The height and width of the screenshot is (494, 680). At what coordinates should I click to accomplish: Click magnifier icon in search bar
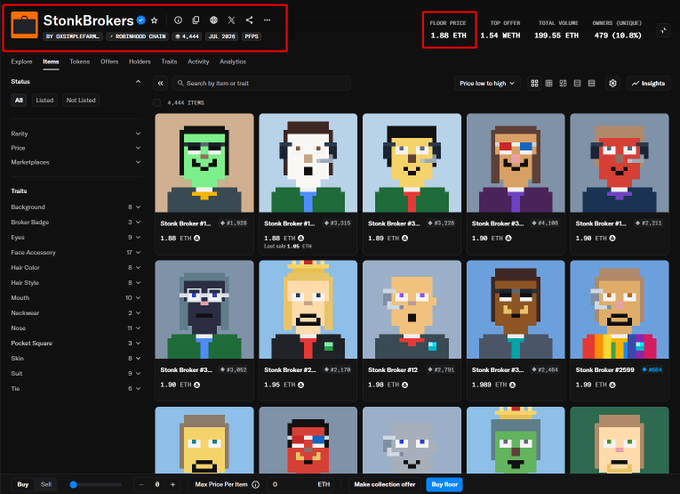tap(180, 83)
